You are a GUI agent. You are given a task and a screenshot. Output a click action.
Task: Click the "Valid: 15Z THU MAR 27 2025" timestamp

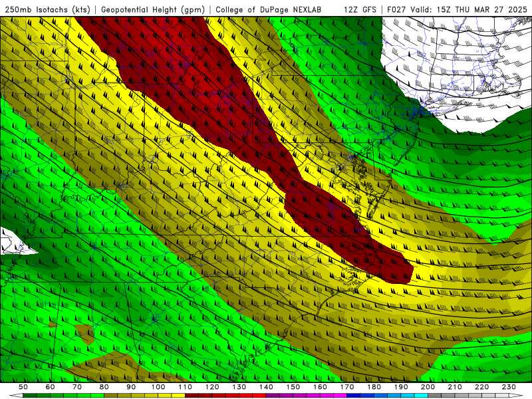469,9
